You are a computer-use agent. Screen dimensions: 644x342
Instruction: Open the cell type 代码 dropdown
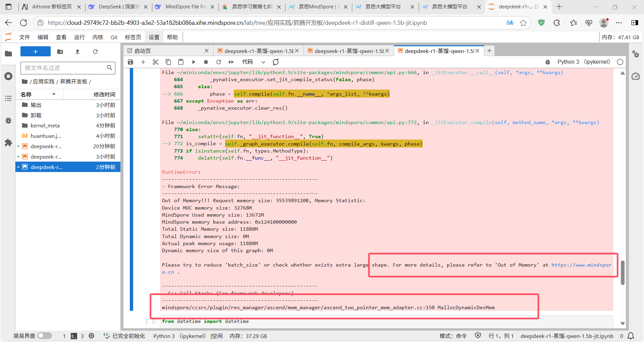pyautogui.click(x=253, y=62)
